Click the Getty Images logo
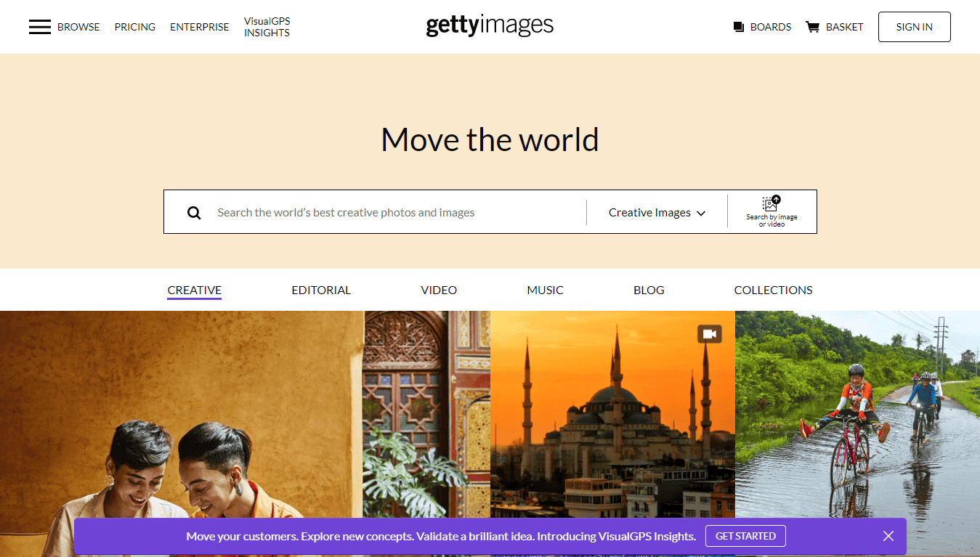Screen dimensions: 980x557 [x=489, y=25]
